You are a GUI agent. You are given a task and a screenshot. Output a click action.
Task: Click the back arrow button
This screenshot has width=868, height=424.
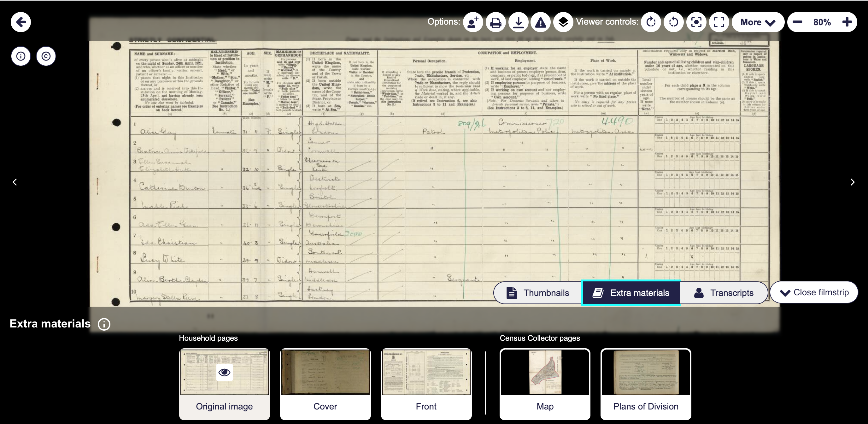click(21, 22)
